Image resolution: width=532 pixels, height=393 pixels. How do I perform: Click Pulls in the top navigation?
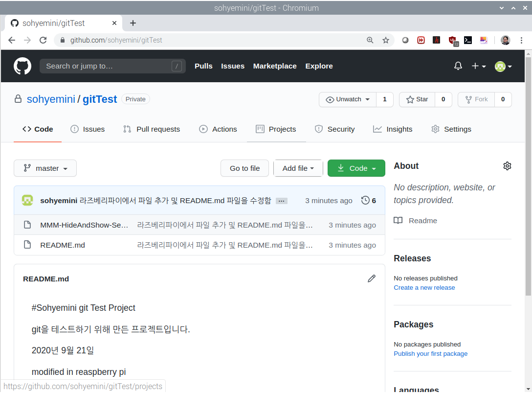pyautogui.click(x=203, y=66)
